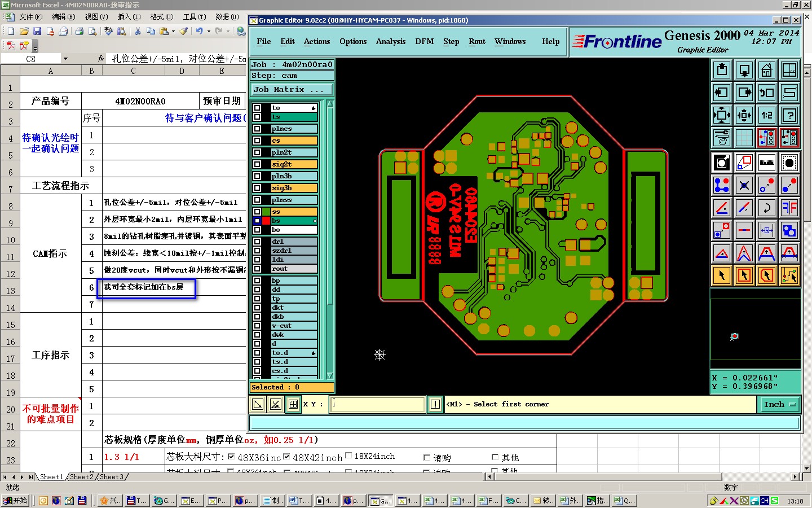
Task: Uncheck the 48X36inch checkbox in Excel
Action: tap(231, 457)
